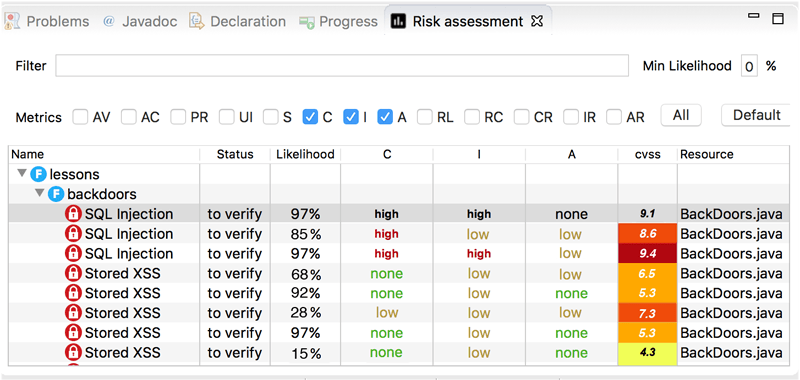Collapse the backdoors tree node

point(39,194)
